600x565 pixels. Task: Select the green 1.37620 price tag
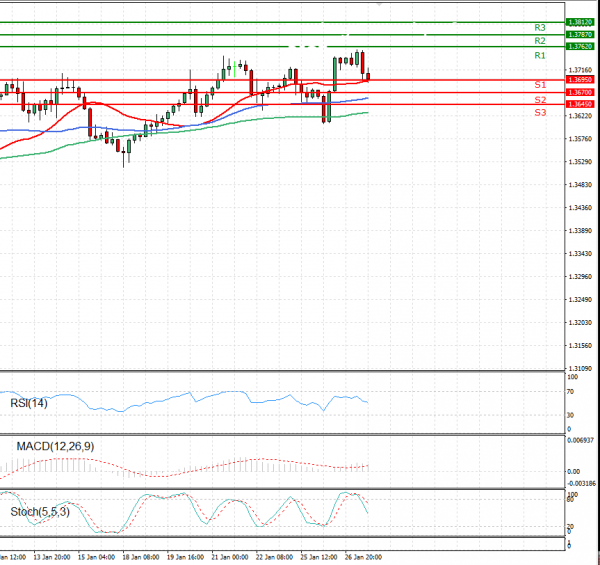pos(580,46)
